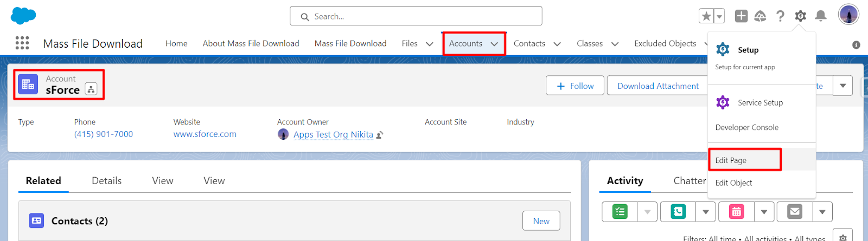The width and height of the screenshot is (868, 241).
Task: Switch to the Details tab
Action: click(107, 181)
